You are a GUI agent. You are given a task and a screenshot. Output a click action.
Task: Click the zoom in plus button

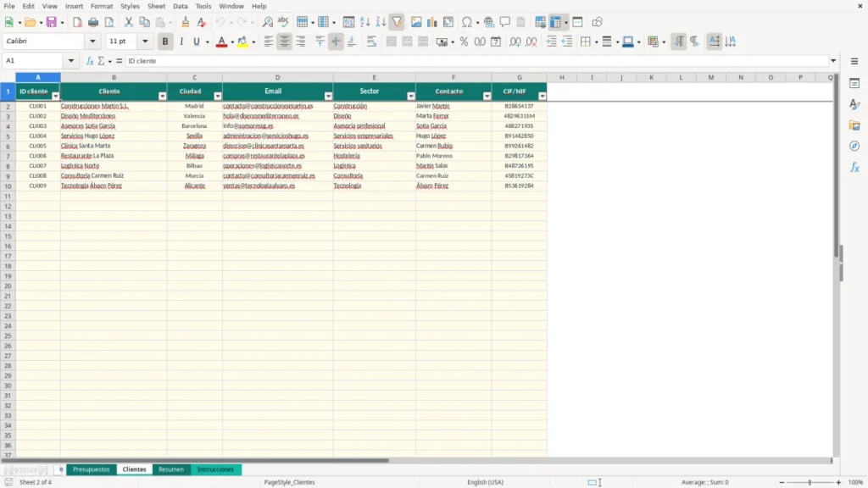[838, 482]
